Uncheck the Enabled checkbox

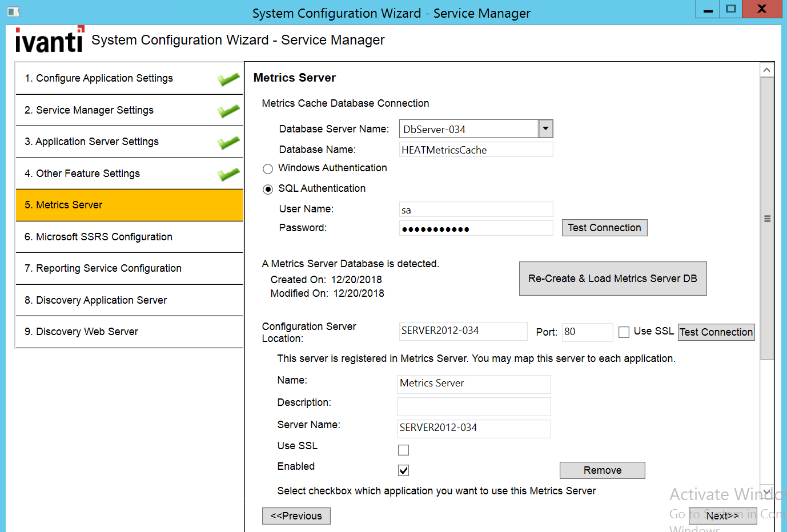click(403, 470)
